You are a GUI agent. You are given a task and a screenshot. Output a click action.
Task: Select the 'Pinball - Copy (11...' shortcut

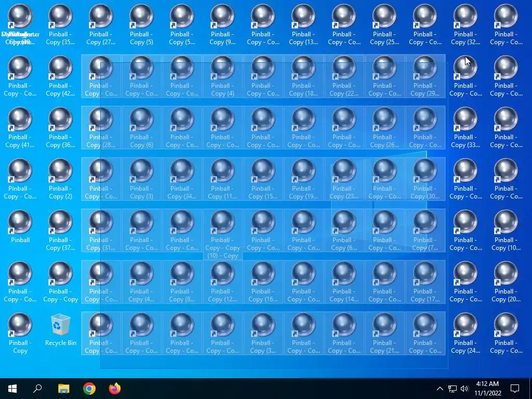(x=222, y=179)
